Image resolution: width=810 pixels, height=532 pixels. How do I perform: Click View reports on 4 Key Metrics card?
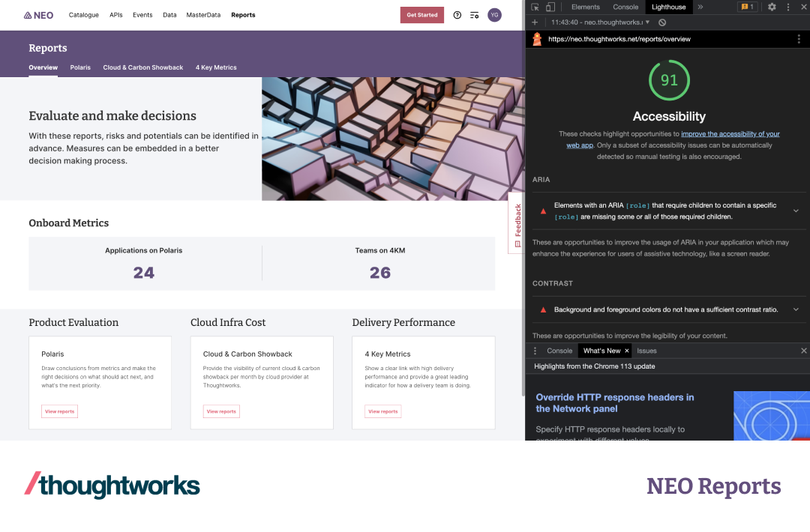click(382, 411)
